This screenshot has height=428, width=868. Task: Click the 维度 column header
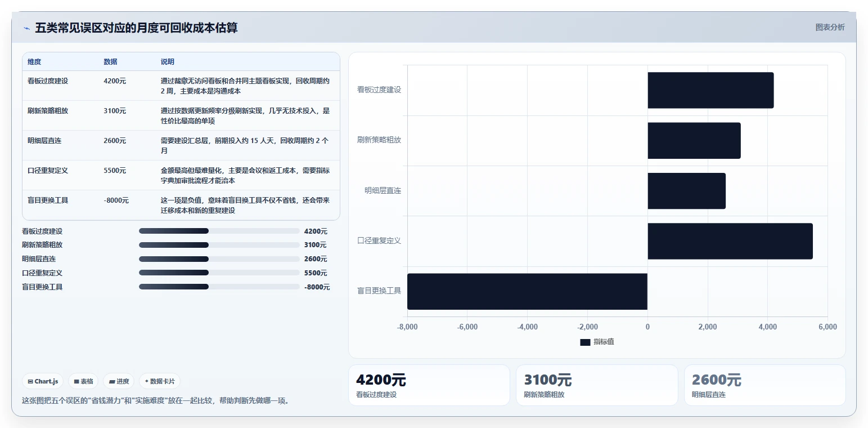(x=34, y=62)
